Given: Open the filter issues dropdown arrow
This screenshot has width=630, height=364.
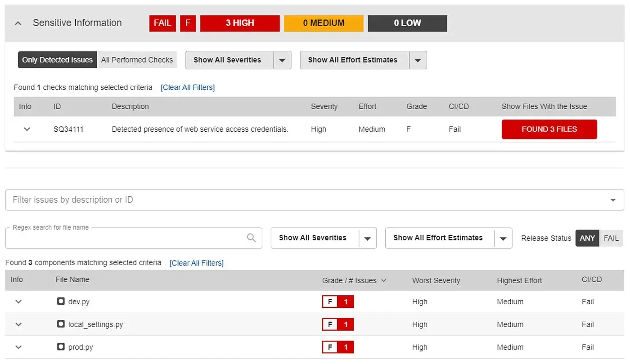Looking at the screenshot, I should [612, 200].
